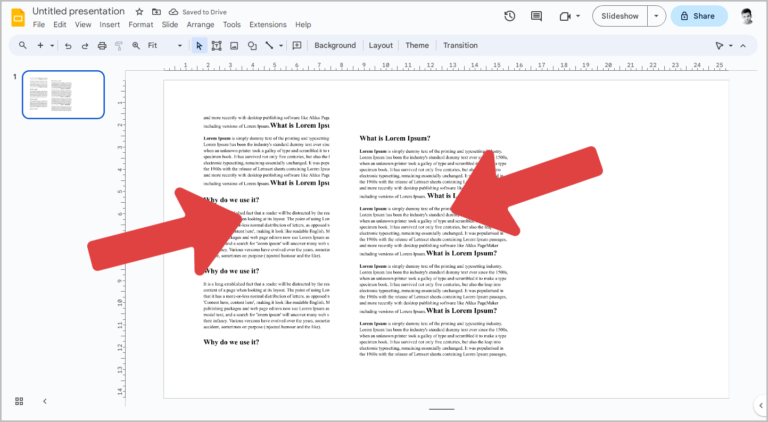Open the File menu
This screenshot has width=768, height=422.
[39, 24]
